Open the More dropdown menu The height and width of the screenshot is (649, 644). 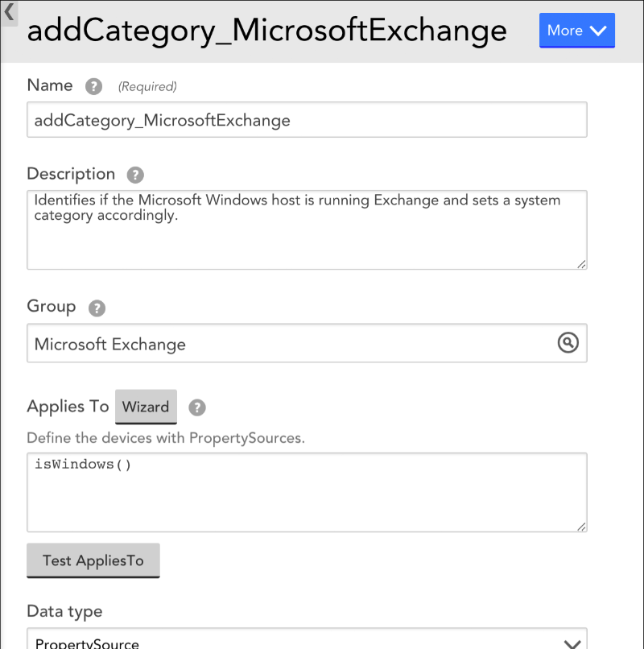coord(576,31)
